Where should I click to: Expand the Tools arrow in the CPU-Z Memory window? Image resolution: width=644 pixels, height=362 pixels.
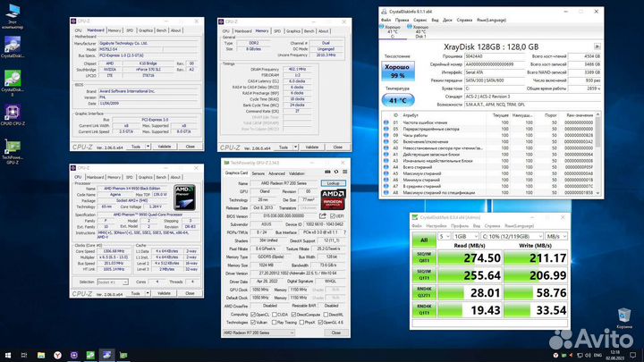pos(295,147)
